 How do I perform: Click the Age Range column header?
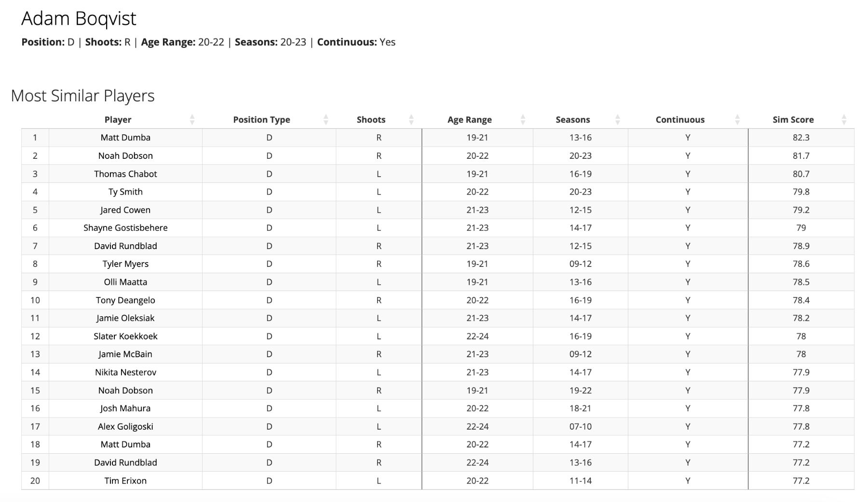pos(469,120)
